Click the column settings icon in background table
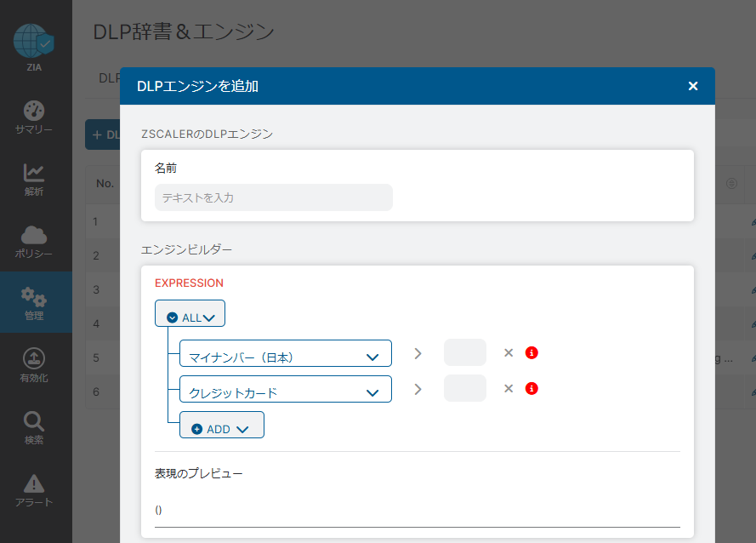 731,184
